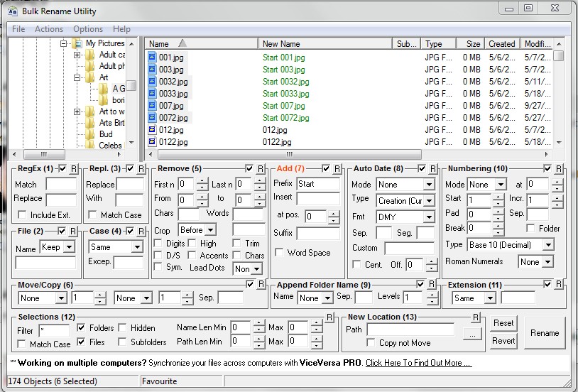Click the R reset button for Numbering (10)

(559, 169)
